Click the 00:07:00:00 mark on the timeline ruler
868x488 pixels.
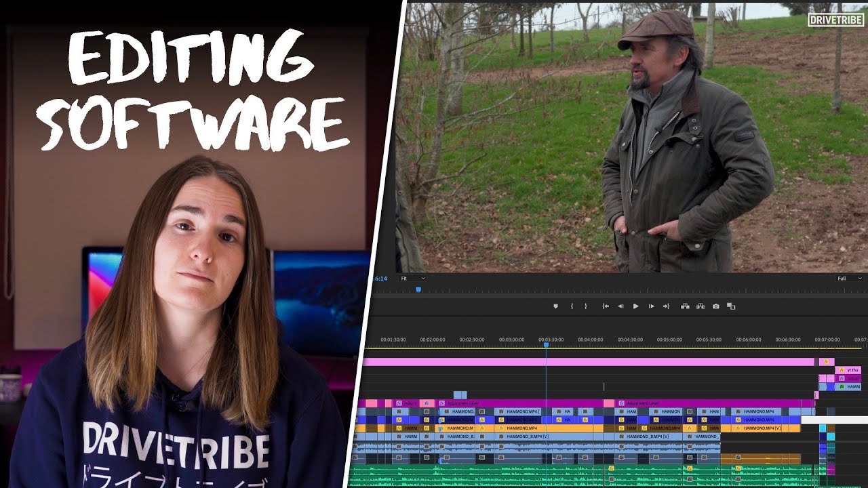(827, 340)
